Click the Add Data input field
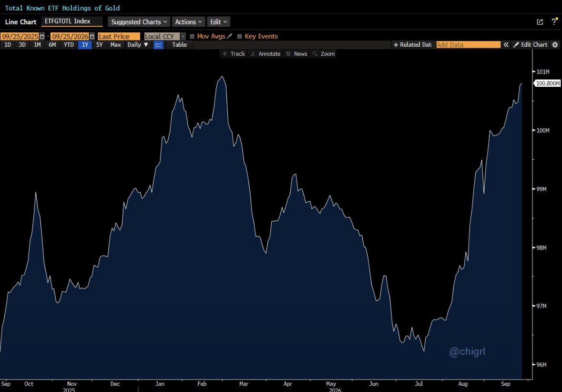Image resolution: width=562 pixels, height=392 pixels. coord(468,45)
